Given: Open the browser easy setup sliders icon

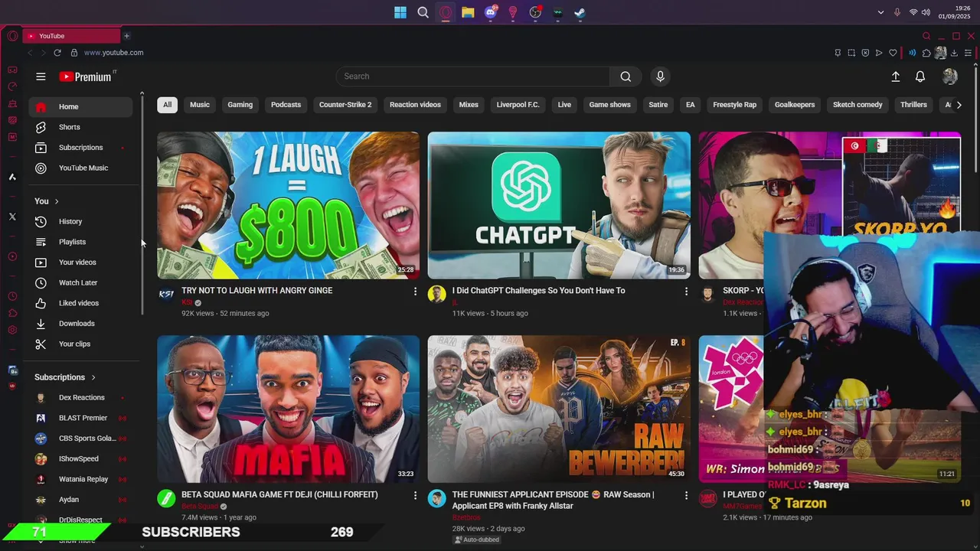Looking at the screenshot, I should pos(969,53).
